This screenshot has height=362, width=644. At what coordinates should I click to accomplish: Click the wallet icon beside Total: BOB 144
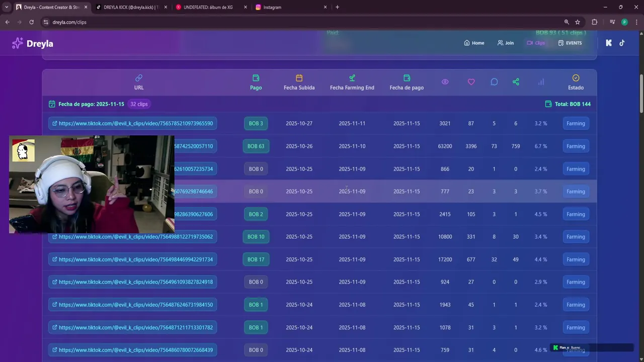pyautogui.click(x=548, y=104)
